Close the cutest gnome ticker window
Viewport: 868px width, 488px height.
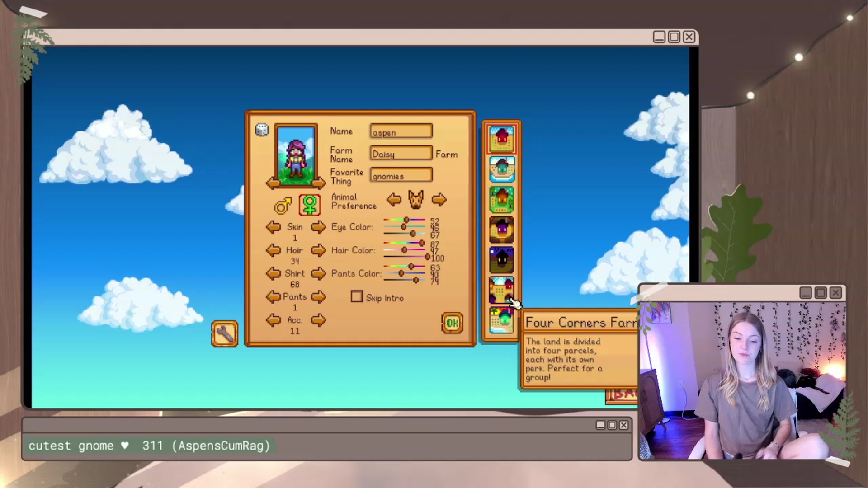point(624,425)
